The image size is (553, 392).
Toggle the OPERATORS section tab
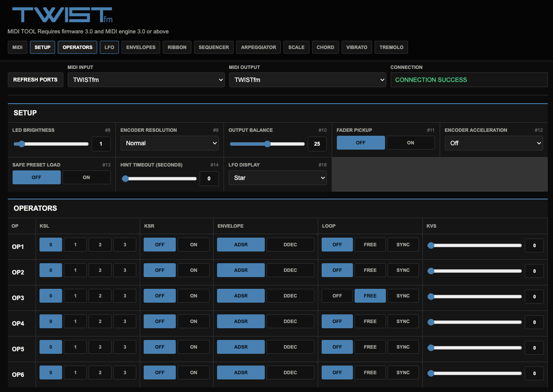point(77,47)
